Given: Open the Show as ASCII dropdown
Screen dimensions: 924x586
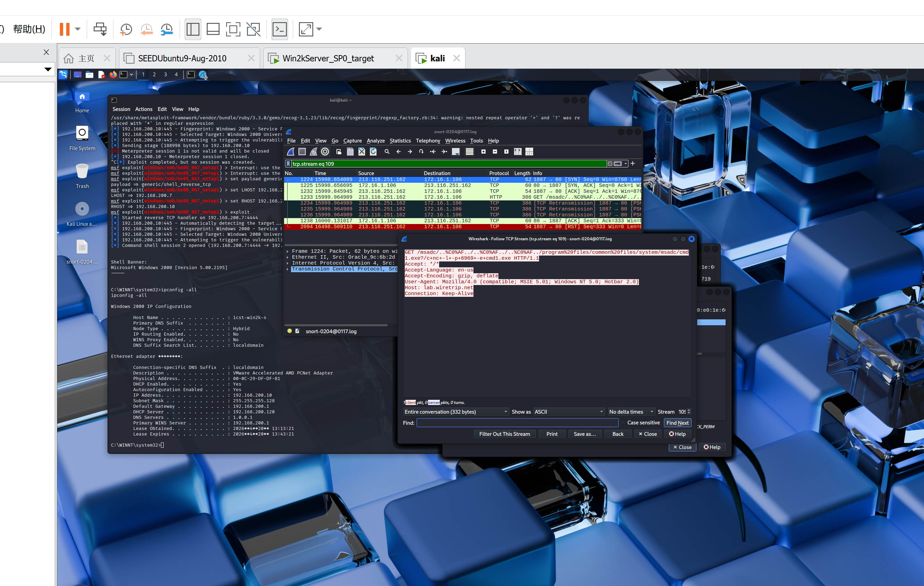Looking at the screenshot, I should tap(568, 412).
